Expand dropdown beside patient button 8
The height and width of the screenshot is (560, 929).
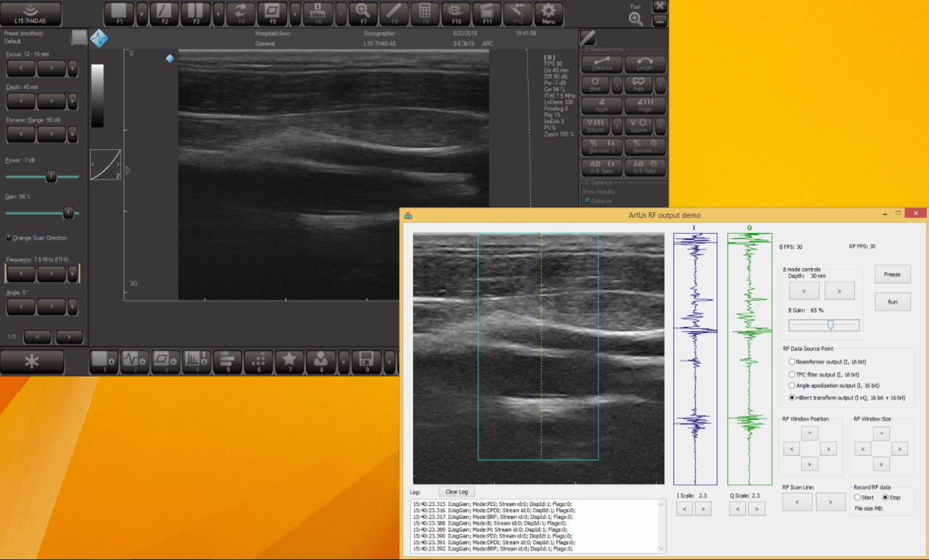coord(343,361)
